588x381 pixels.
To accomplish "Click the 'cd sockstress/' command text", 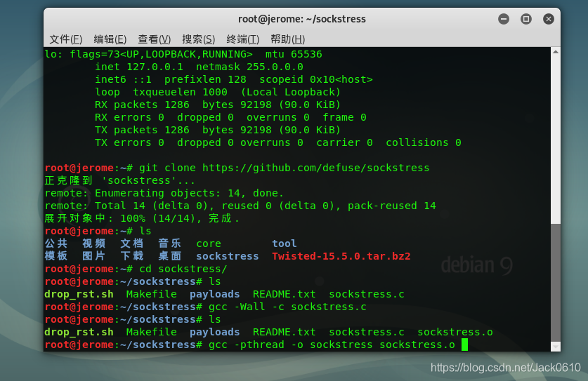I will pyautogui.click(x=183, y=269).
